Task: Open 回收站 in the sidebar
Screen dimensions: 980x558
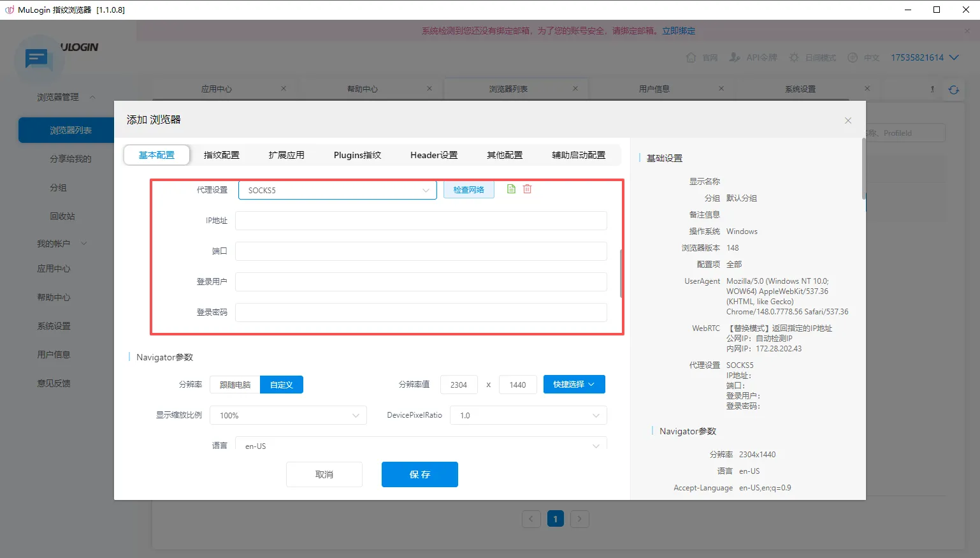Action: (62, 216)
